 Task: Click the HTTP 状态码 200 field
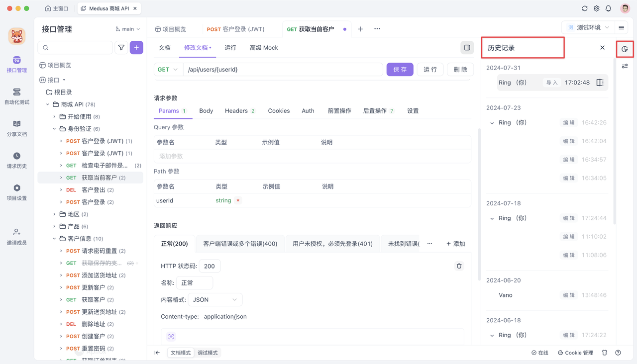(210, 266)
